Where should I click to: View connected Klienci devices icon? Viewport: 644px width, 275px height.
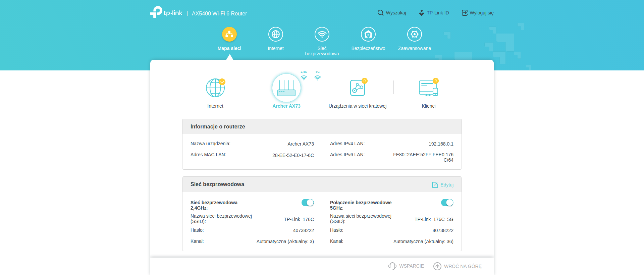[x=428, y=88]
